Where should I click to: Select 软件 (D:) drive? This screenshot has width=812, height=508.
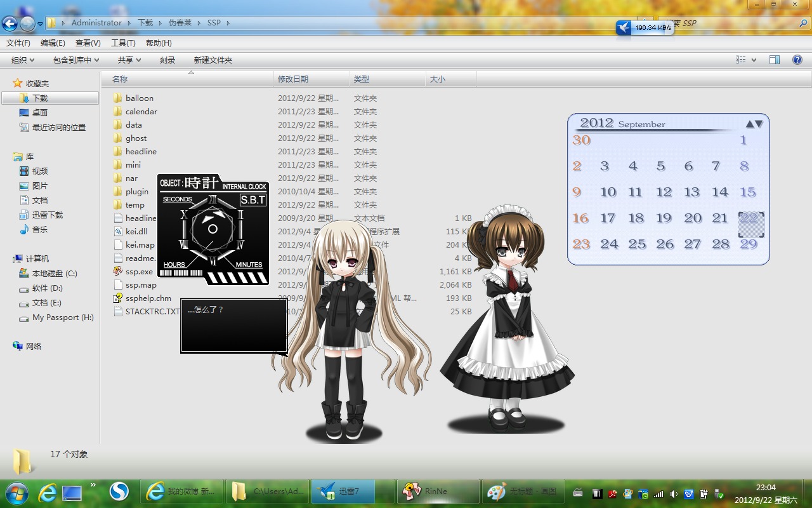pos(48,288)
